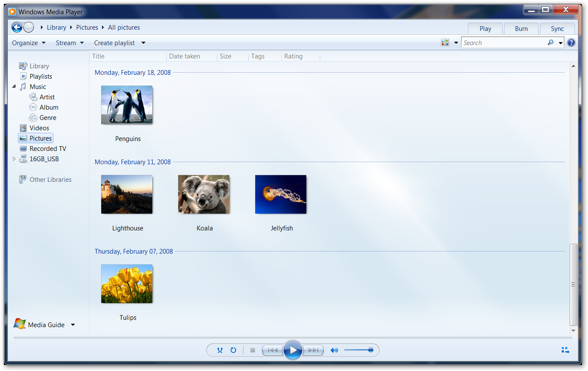Viewport: 588px width, 371px height.
Task: Turn on repeat playback
Action: pos(233,350)
